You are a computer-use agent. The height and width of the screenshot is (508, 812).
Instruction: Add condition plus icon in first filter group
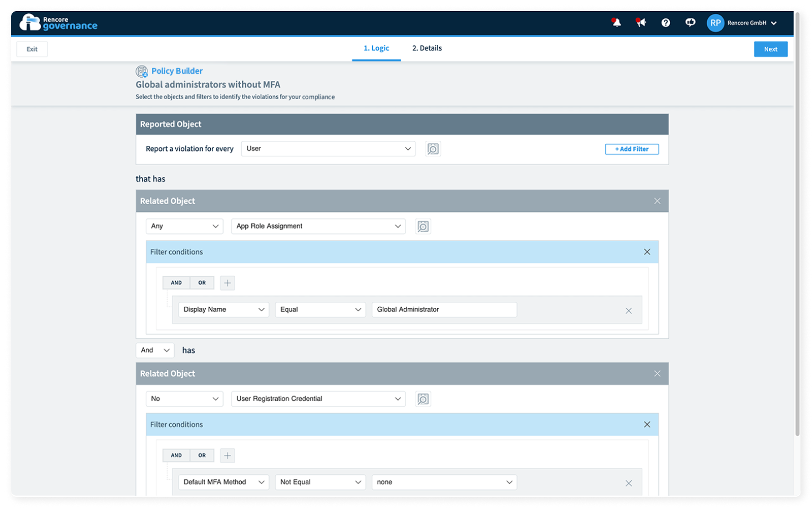227,283
